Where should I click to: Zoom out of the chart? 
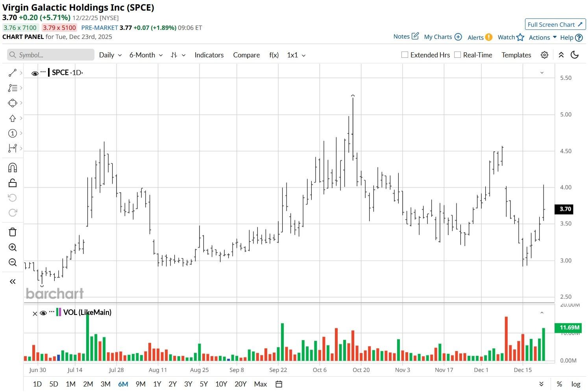coord(12,262)
